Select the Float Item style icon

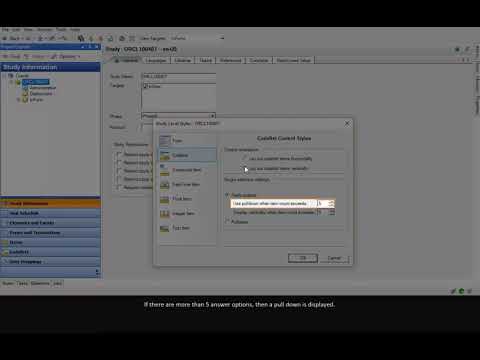pos(165,199)
